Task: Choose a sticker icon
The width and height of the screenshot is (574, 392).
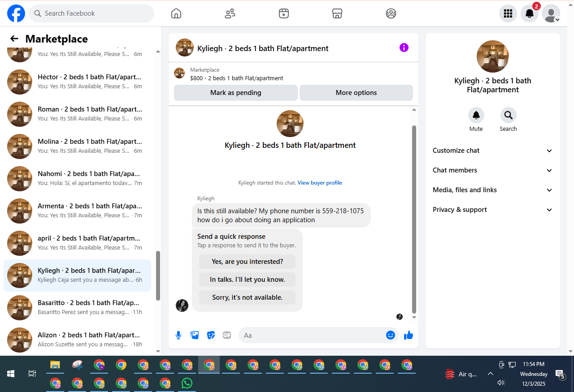Action: pyautogui.click(x=211, y=335)
